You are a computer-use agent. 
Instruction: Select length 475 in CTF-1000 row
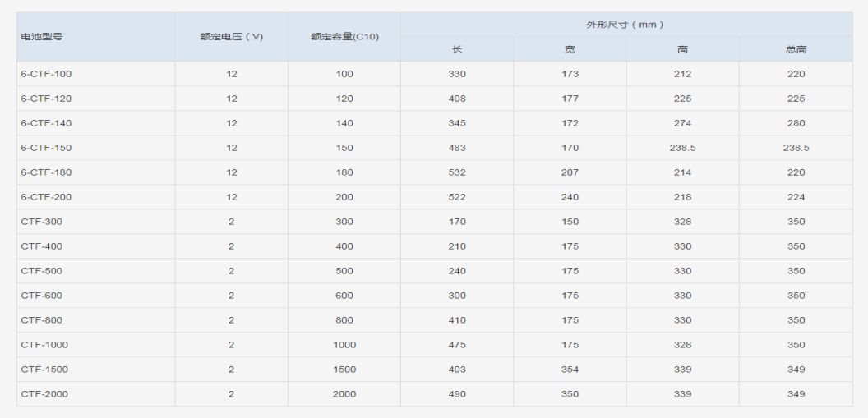coord(457,344)
